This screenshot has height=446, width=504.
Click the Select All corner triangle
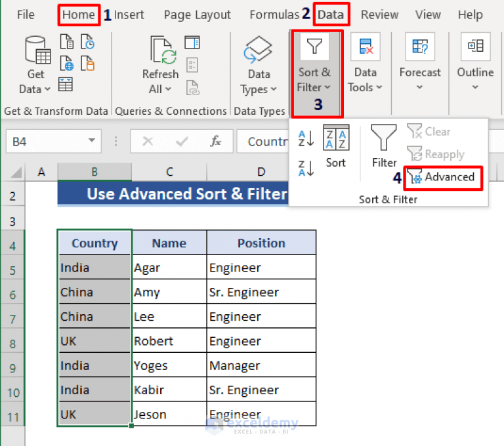coord(16,172)
